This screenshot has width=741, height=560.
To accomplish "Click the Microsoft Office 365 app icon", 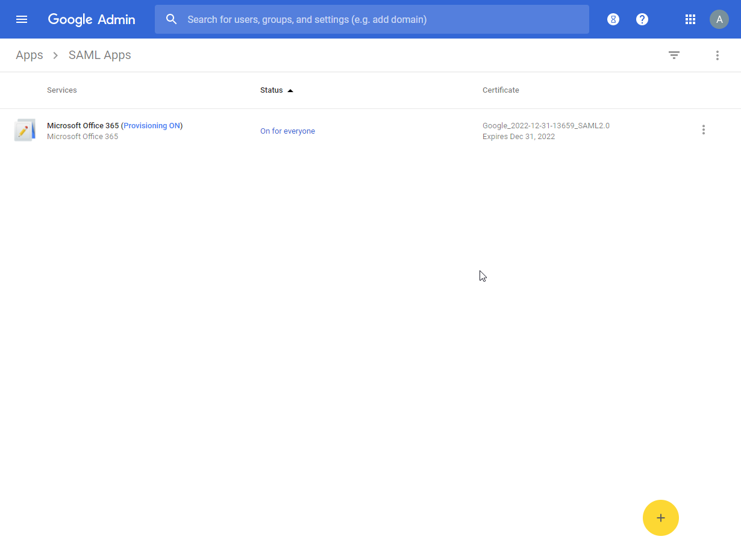I will coord(25,130).
